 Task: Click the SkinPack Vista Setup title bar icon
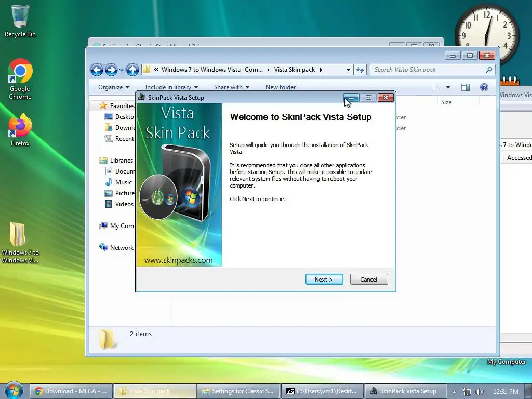coord(141,98)
